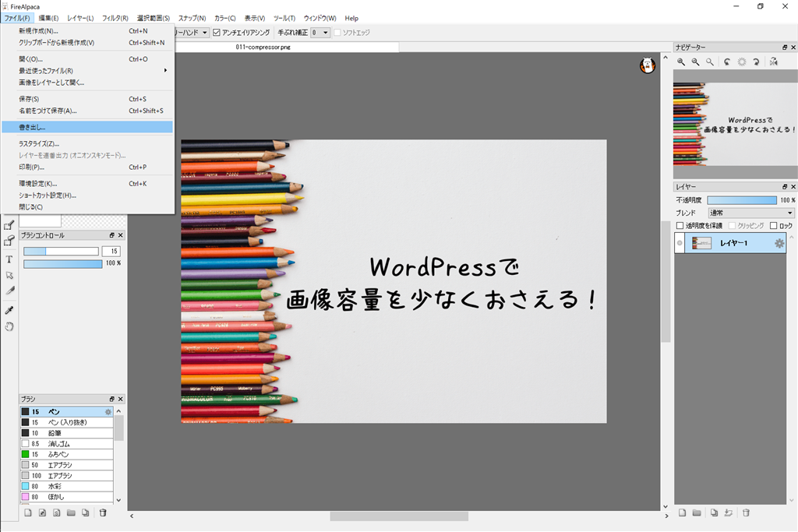Merge layer down in Layer panel
This screenshot has width=798, height=532.
pyautogui.click(x=729, y=513)
